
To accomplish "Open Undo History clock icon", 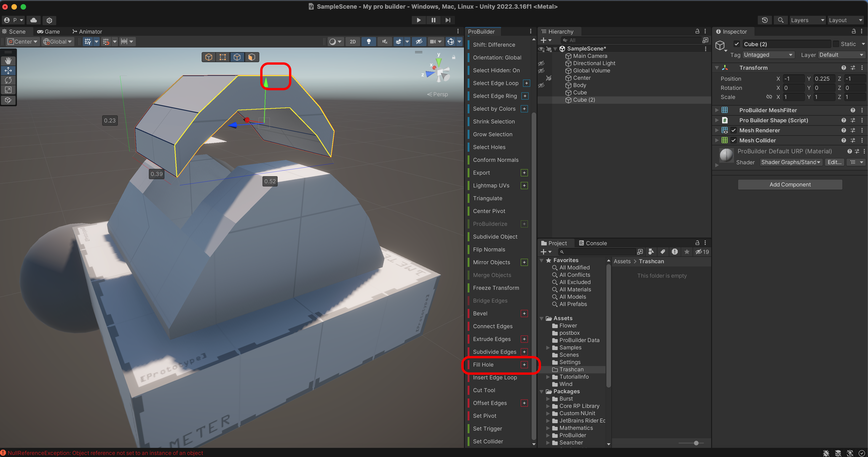I will click(x=765, y=20).
